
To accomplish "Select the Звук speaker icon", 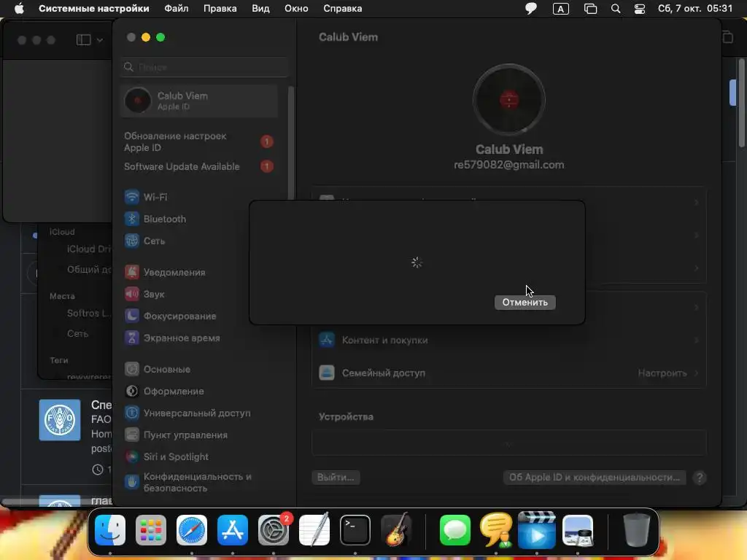I will pos(132,295).
